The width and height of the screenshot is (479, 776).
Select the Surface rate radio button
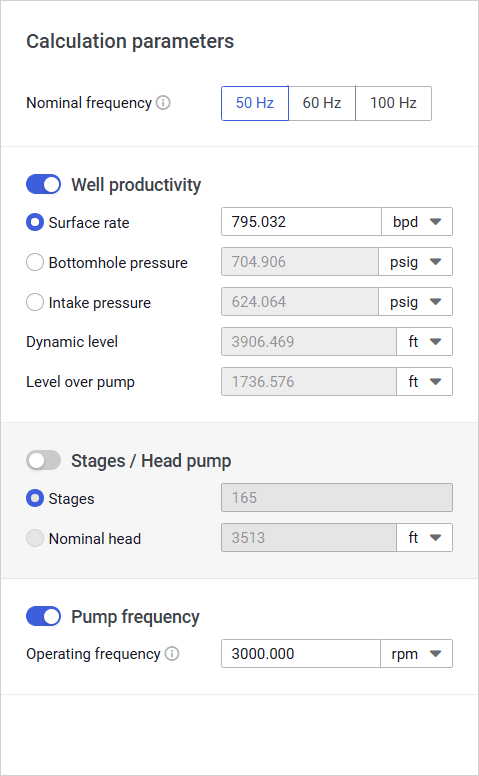point(35,222)
